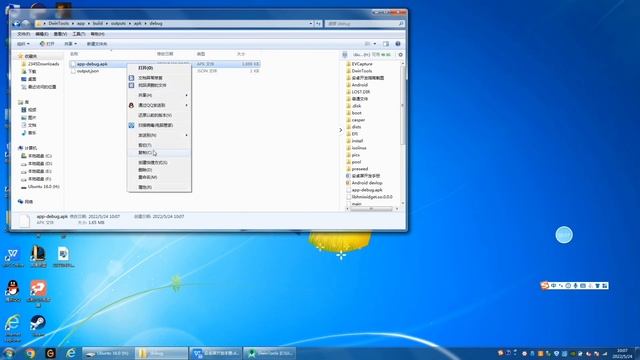Choose Rename in the context menu

pos(159,177)
